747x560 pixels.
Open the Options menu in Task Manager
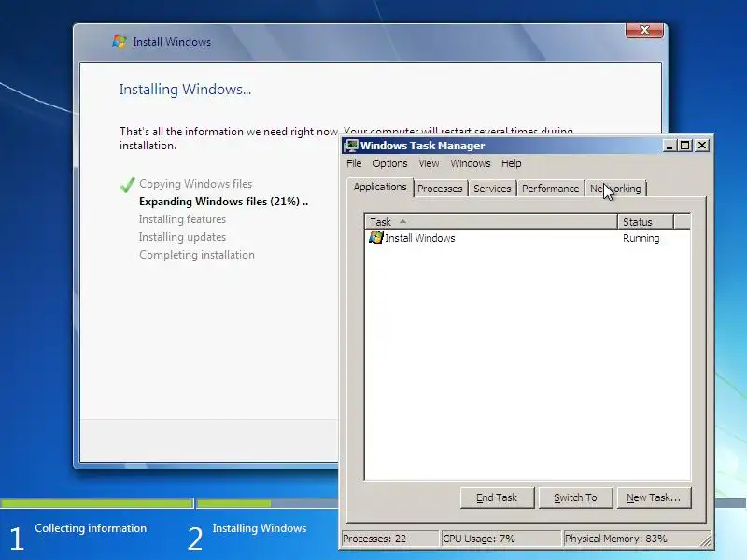[390, 163]
